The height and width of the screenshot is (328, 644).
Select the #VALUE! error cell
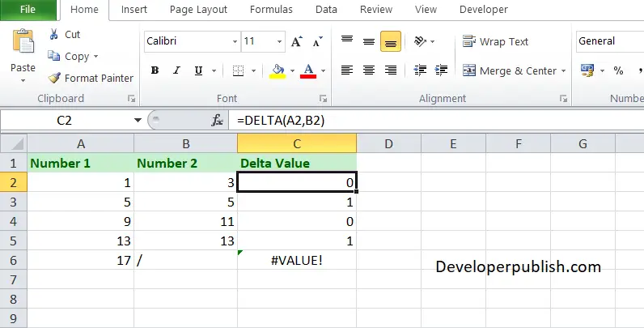297,260
